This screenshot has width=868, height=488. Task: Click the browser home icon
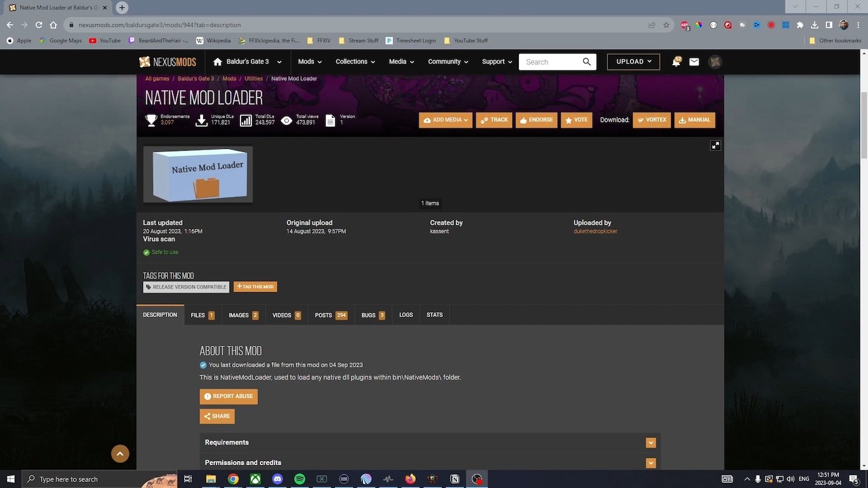53,25
